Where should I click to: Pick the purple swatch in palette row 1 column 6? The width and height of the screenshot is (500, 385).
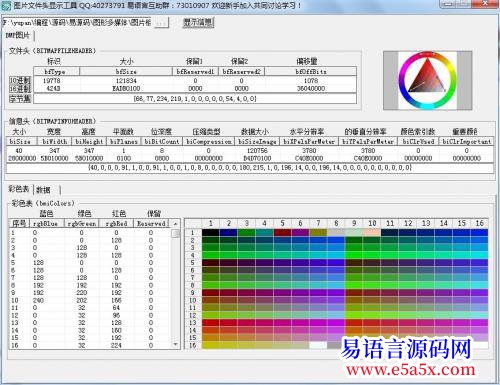[x=300, y=232]
